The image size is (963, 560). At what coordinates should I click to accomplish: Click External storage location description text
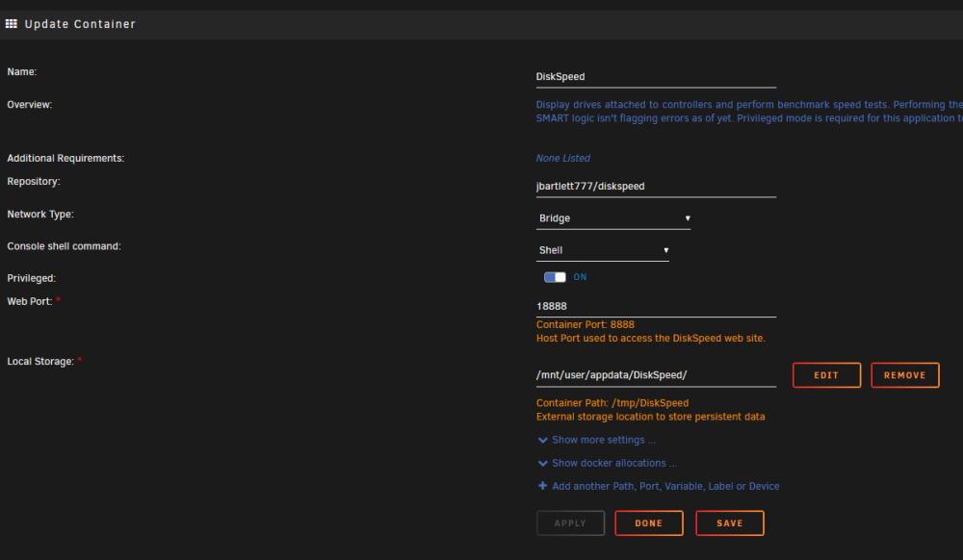coord(650,417)
